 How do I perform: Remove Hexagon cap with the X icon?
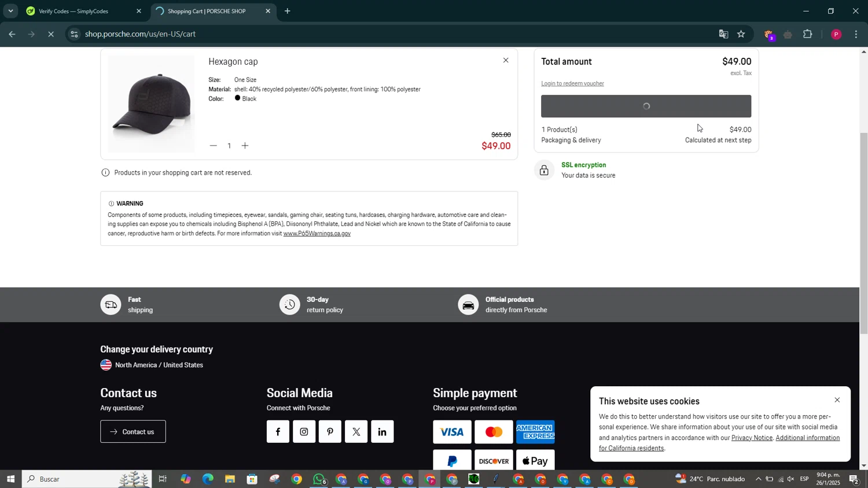click(506, 60)
